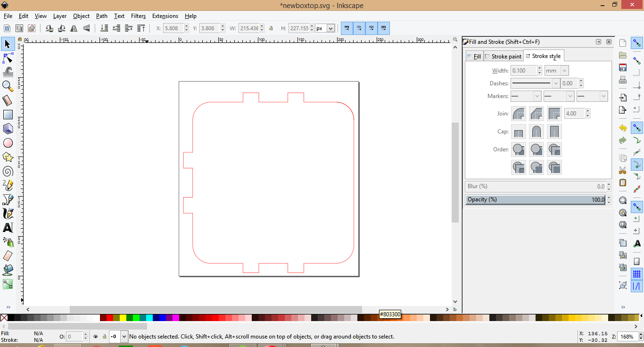Viewport: 644px width, 347px height.
Task: Select the Node edit tool
Action: (x=8, y=58)
